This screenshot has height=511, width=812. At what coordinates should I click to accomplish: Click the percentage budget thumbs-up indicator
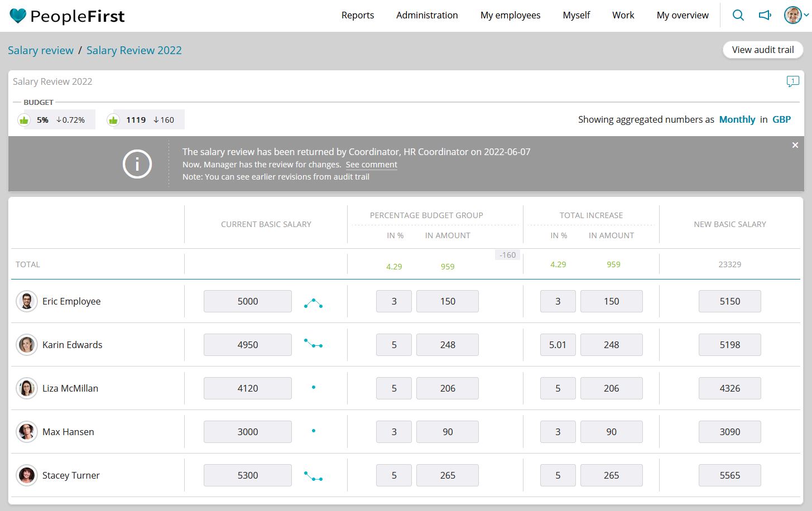coord(24,120)
